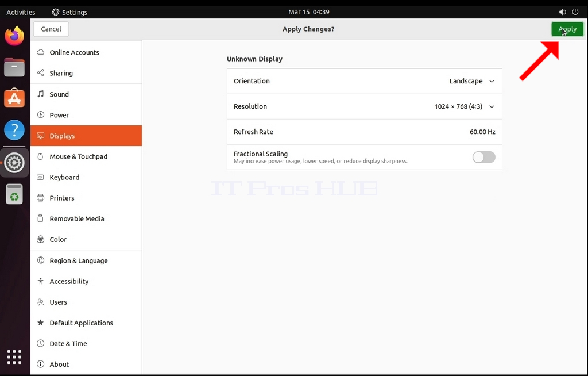The height and width of the screenshot is (376, 588).
Task: Go to the Sharing settings panel
Action: click(86, 73)
